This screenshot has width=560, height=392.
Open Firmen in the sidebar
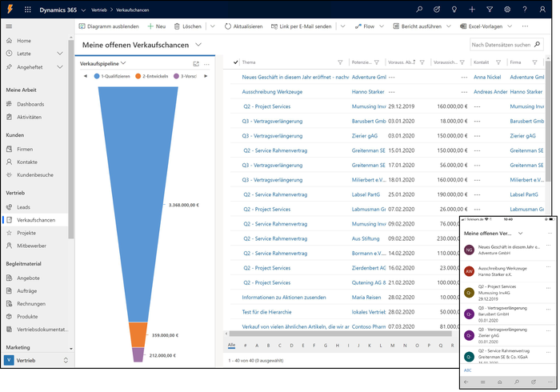[25, 150]
